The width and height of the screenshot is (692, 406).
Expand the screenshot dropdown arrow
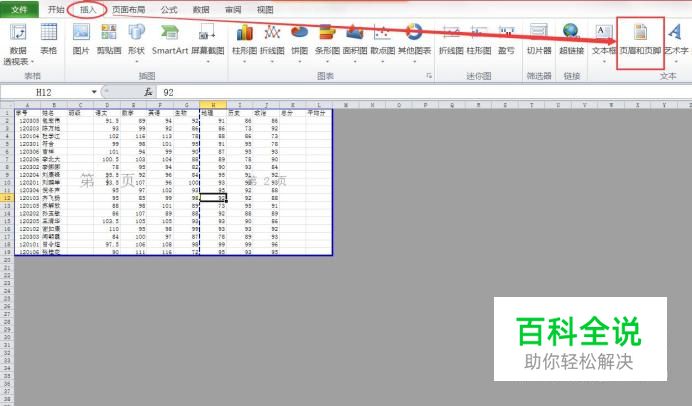207,61
